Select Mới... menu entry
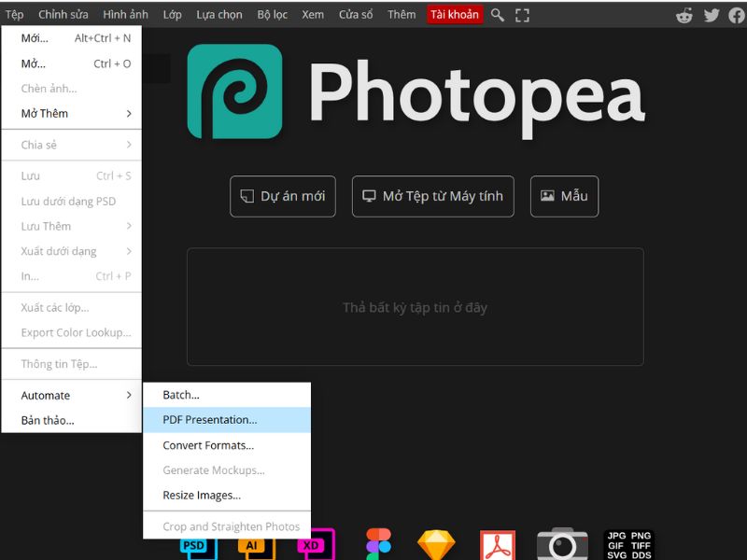Viewport: 747px width, 560px height. point(72,38)
